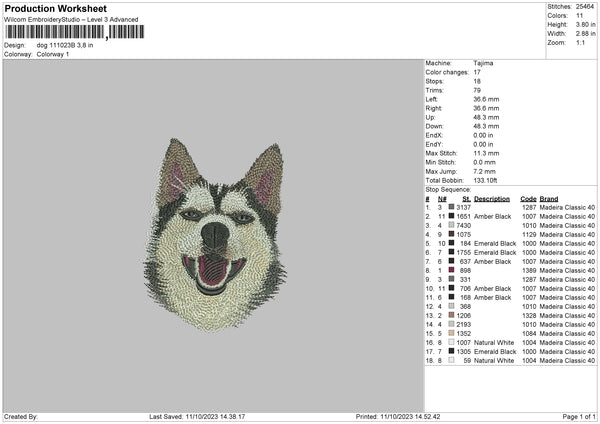Image resolution: width=600 pixels, height=424 pixels.
Task: Click the black swatch for stitch 1651
Action: tap(452, 216)
